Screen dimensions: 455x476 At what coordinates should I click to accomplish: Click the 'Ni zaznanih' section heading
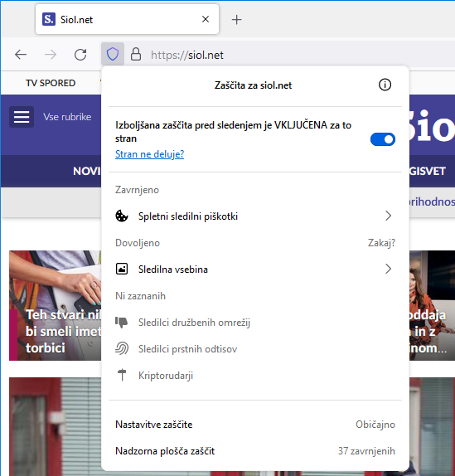(140, 296)
